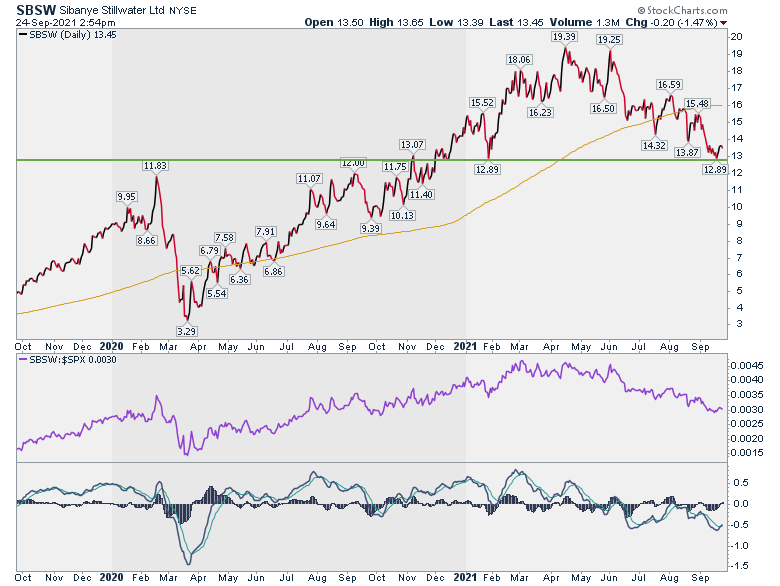Click the 14.32 trough price label
The width and height of the screenshot is (780, 586).
click(654, 145)
